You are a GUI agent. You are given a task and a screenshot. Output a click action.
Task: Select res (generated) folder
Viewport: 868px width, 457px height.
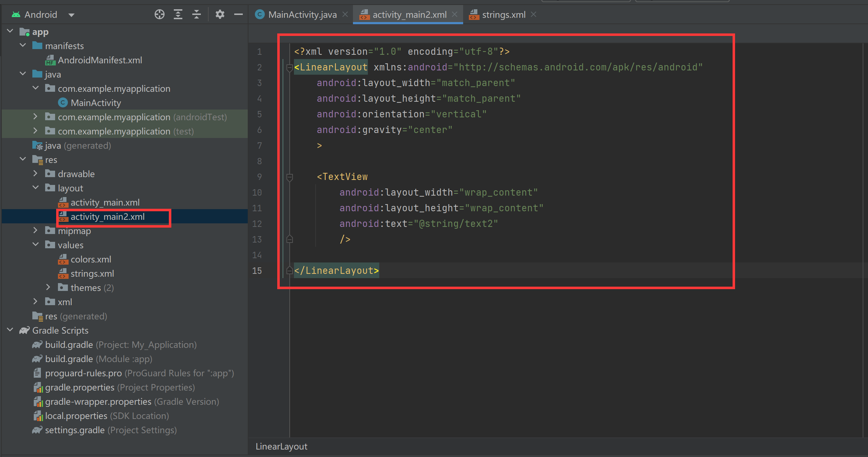[76, 316]
